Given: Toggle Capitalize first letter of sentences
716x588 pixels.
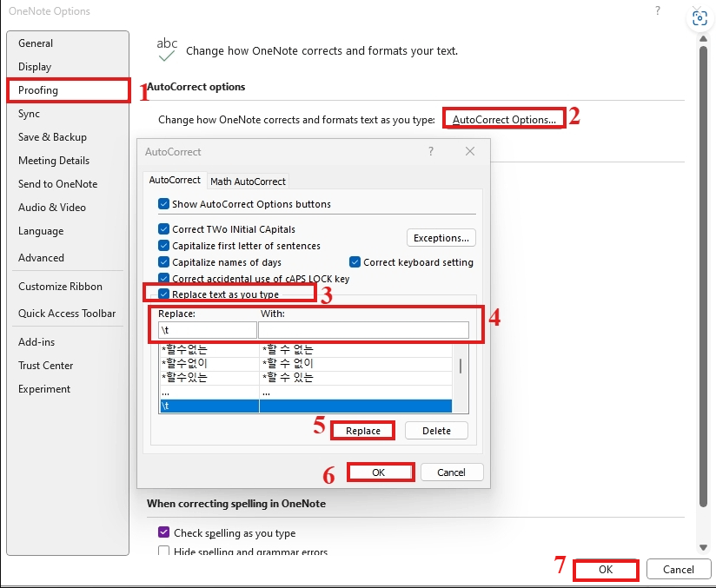Looking at the screenshot, I should [163, 246].
